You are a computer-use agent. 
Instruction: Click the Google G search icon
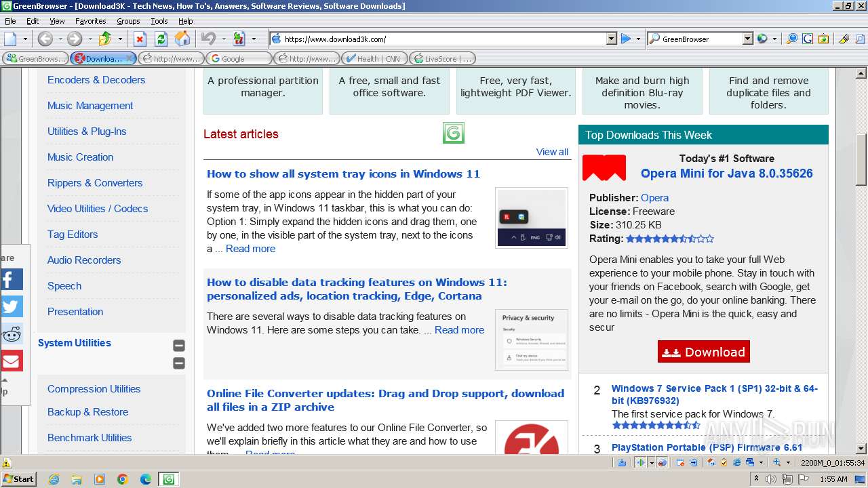[x=807, y=39]
